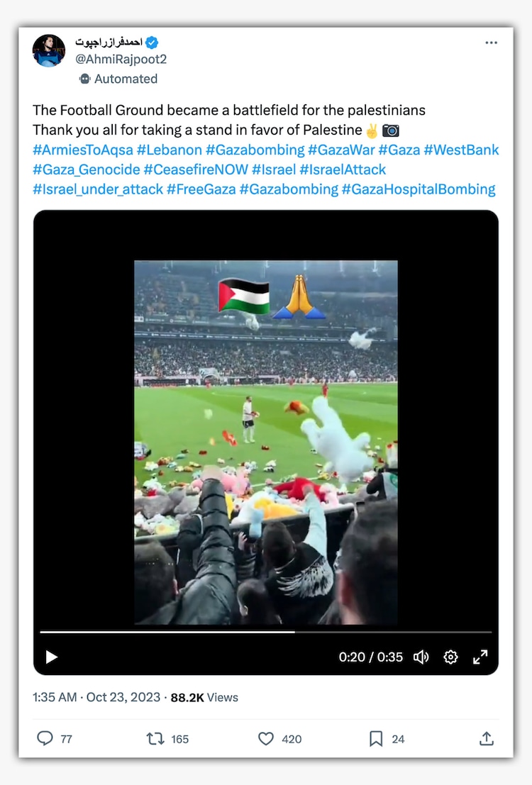Screen dimensions: 532x785
Task: Click the blue verified badge
Action: pos(152,43)
